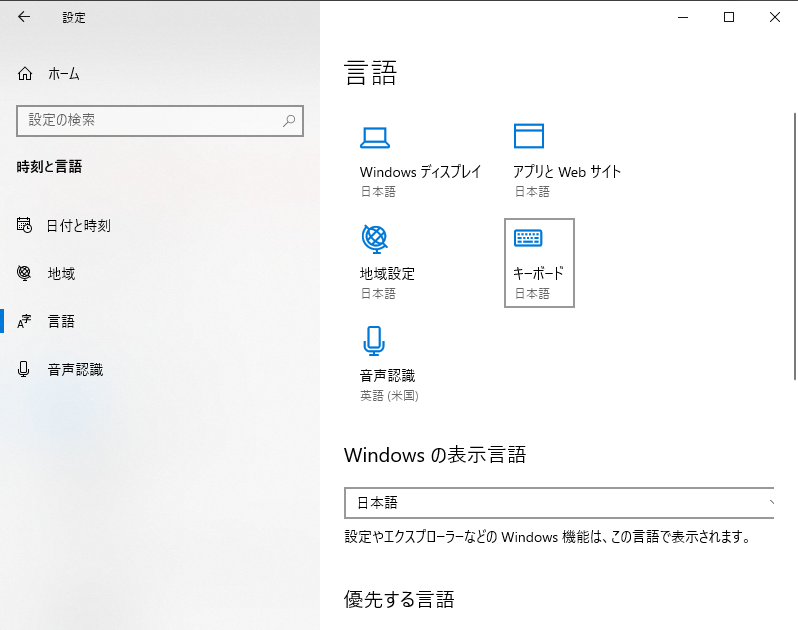Click the 時刻と言語 section heading

[49, 166]
